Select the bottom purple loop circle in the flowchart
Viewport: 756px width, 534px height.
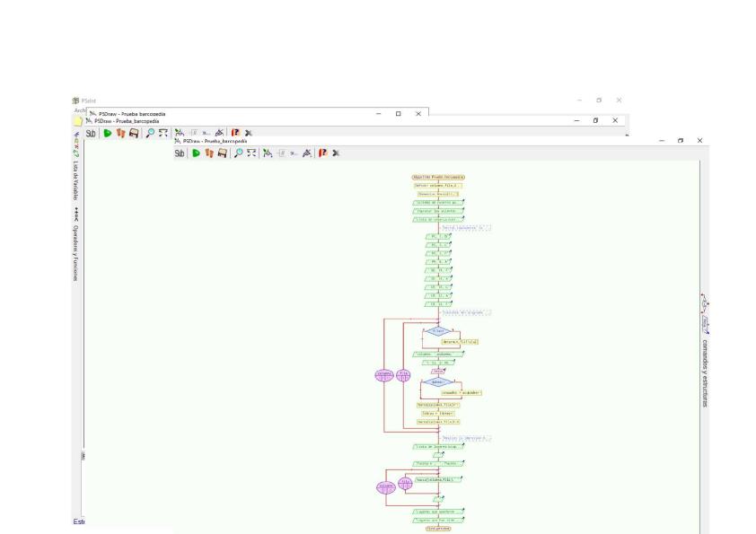(x=385, y=486)
